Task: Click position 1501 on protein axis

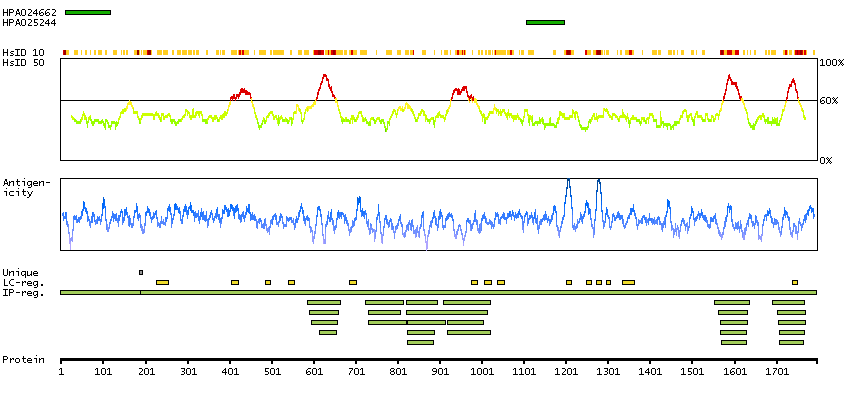Action: tap(692, 371)
